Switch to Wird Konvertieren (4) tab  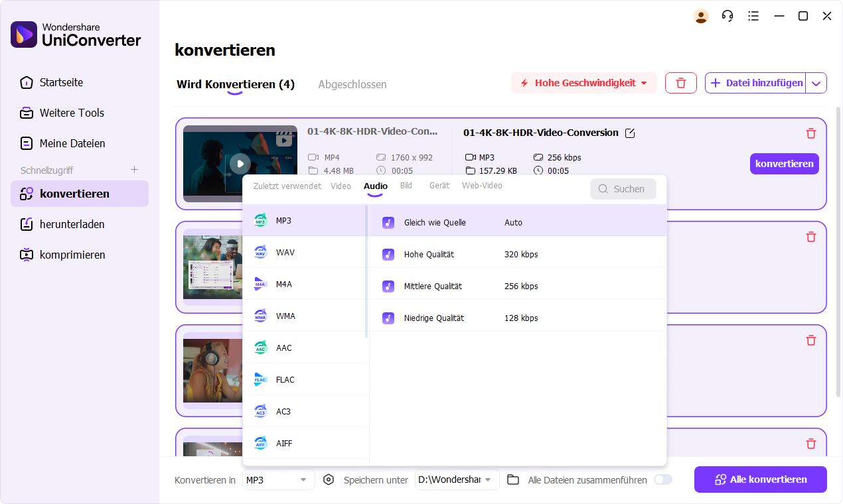pyautogui.click(x=236, y=84)
